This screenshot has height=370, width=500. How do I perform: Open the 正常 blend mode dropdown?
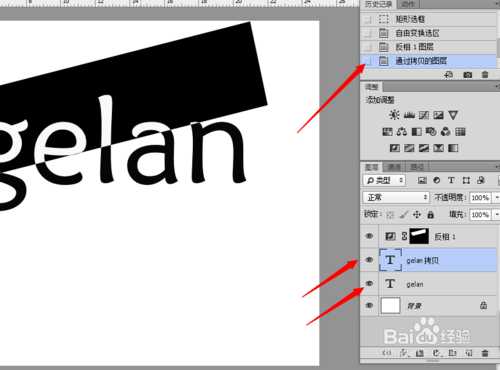[396, 197]
